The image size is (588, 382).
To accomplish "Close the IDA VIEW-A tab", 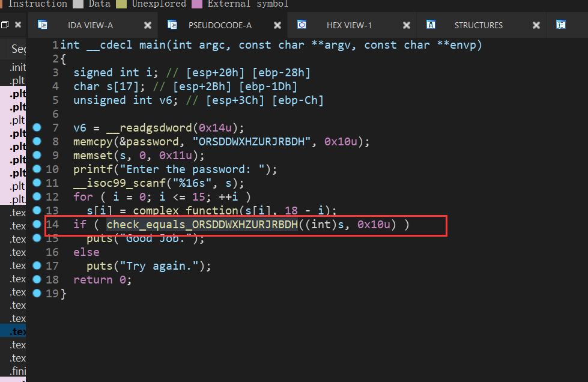I will [x=148, y=25].
